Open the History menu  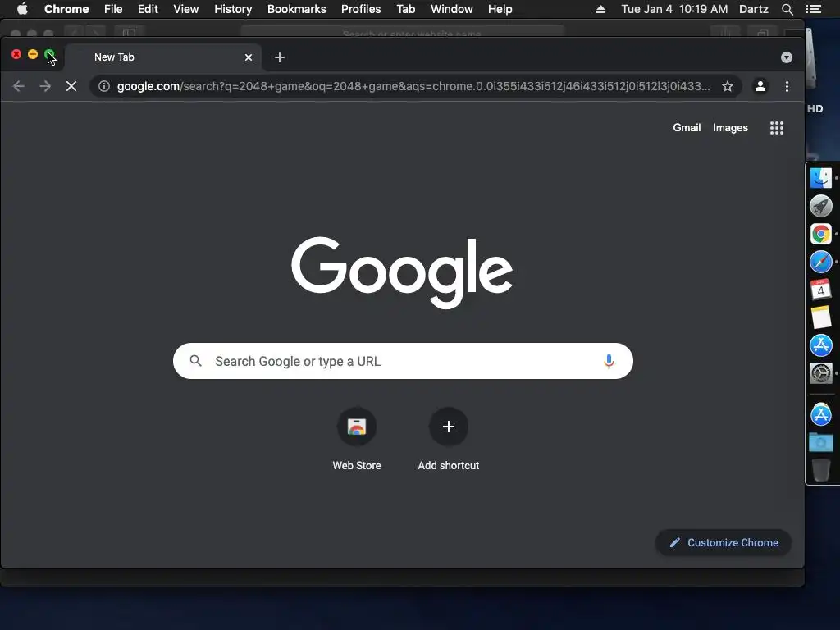click(x=233, y=9)
